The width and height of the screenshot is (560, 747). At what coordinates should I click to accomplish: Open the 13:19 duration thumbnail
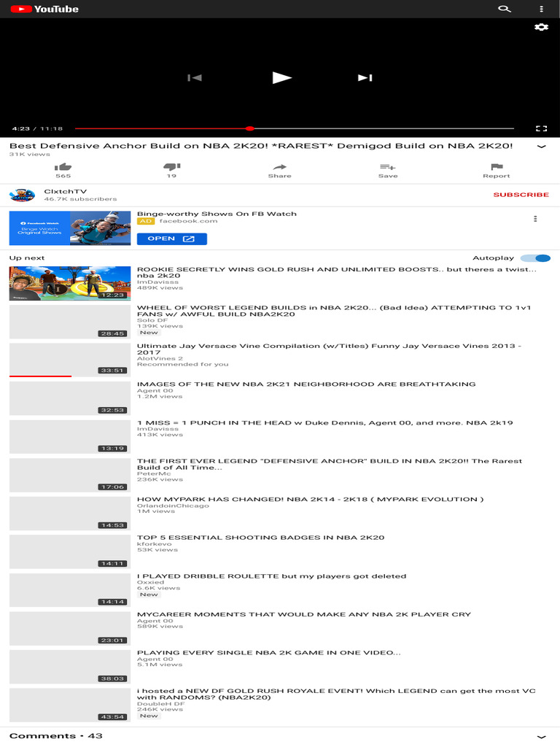pyautogui.click(x=70, y=437)
